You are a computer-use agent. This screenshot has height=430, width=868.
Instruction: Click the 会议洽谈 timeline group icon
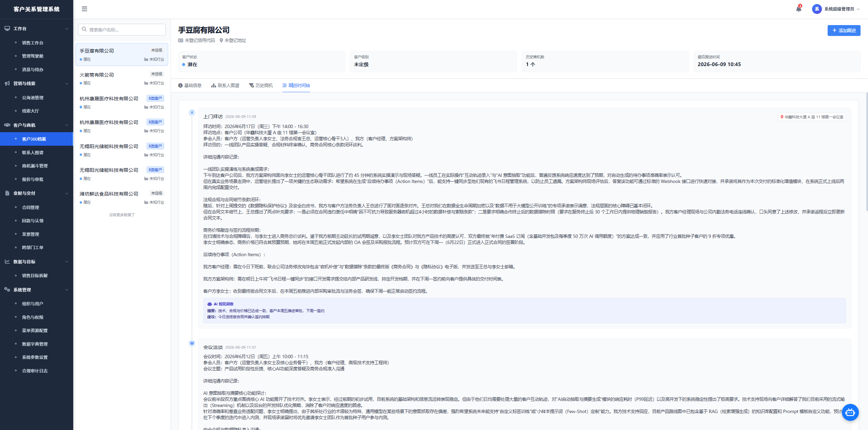pos(192,343)
